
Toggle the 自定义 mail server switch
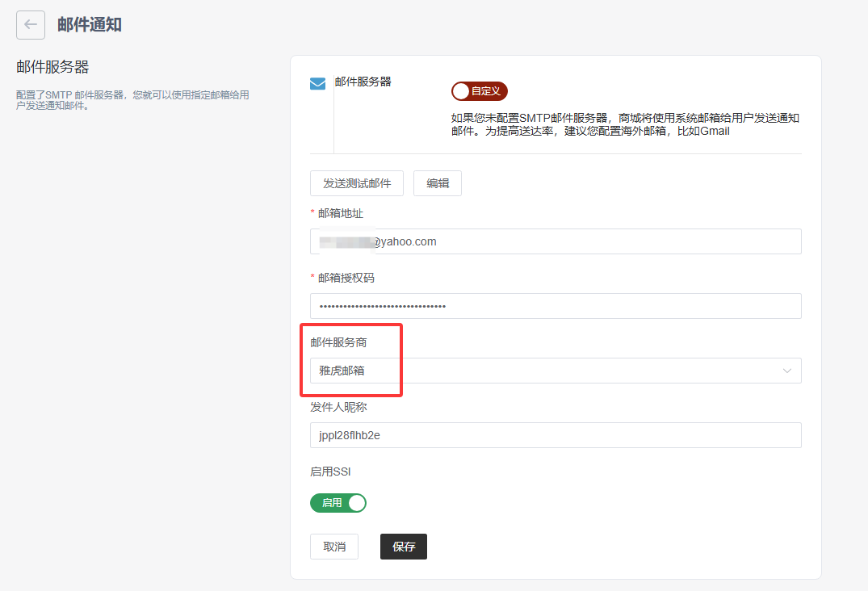479,91
